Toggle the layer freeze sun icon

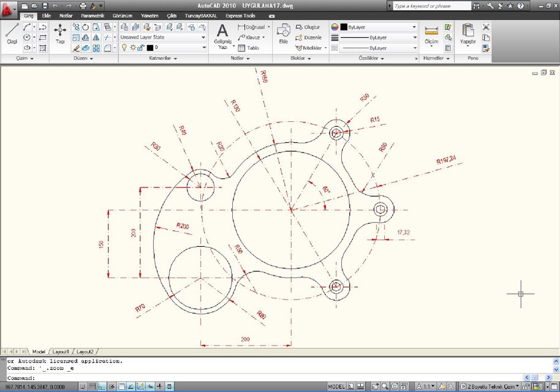(x=134, y=47)
